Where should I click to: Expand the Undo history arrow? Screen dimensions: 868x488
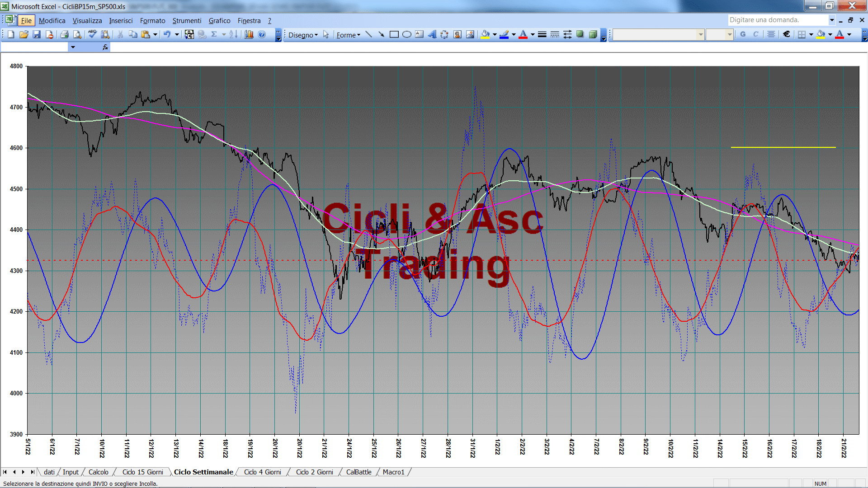(x=177, y=34)
